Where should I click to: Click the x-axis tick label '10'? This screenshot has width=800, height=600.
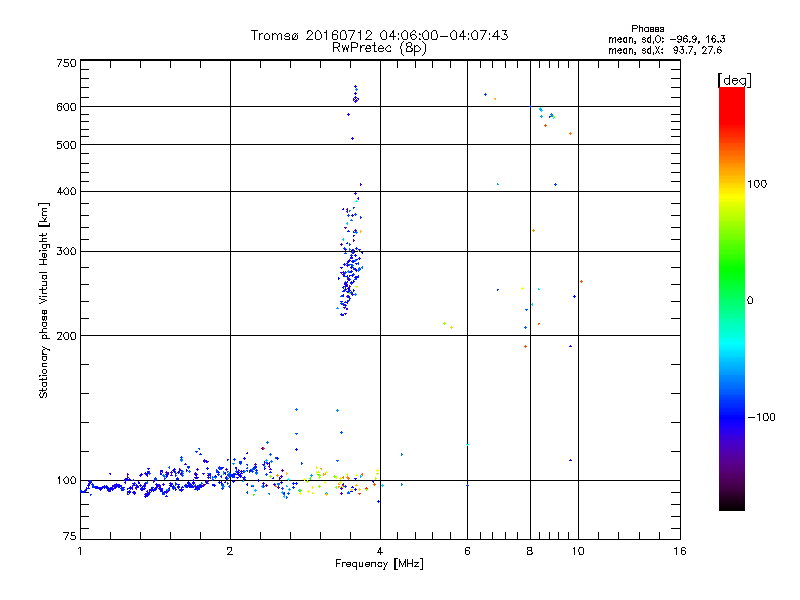click(578, 551)
